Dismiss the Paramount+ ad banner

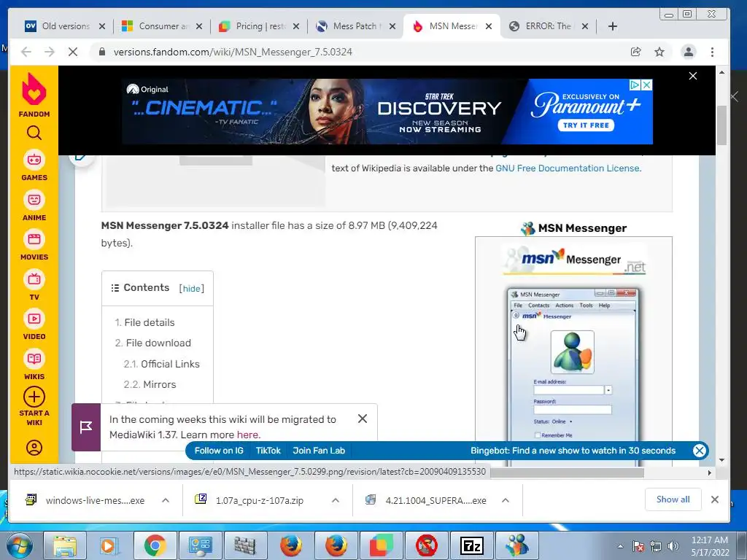(693, 76)
